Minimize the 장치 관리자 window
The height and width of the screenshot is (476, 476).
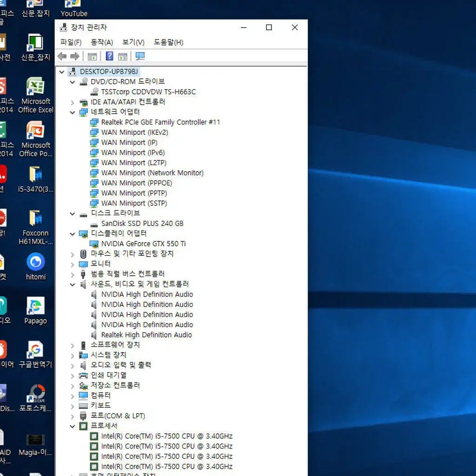pyautogui.click(x=244, y=27)
